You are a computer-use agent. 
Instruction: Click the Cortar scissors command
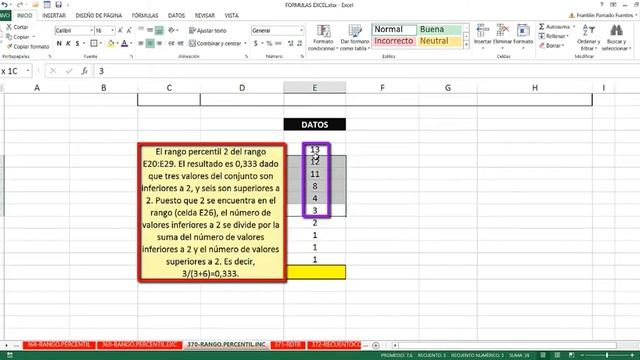pyautogui.click(x=17, y=27)
